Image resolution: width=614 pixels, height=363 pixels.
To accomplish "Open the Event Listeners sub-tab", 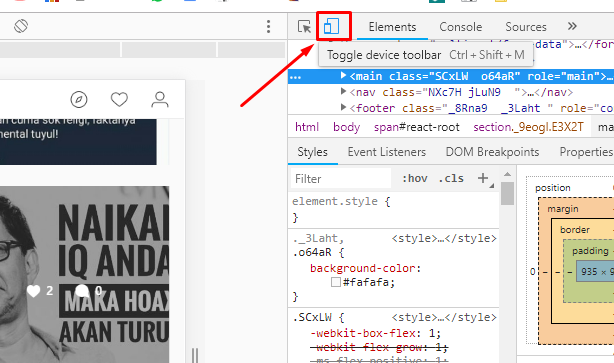I will (x=386, y=152).
